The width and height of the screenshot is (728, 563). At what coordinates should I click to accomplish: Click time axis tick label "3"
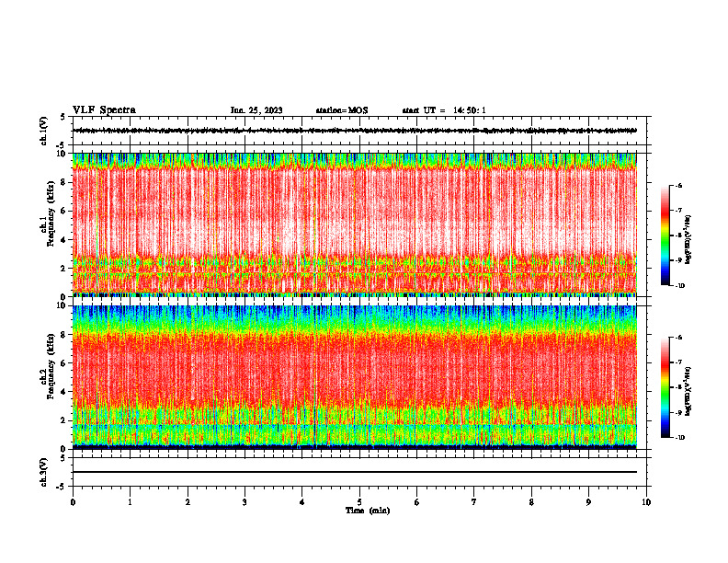245,502
